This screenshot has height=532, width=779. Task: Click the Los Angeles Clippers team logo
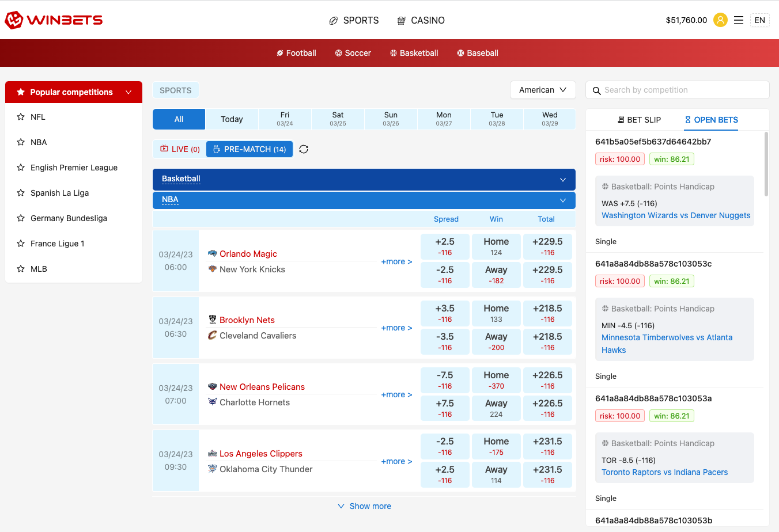[x=213, y=453]
